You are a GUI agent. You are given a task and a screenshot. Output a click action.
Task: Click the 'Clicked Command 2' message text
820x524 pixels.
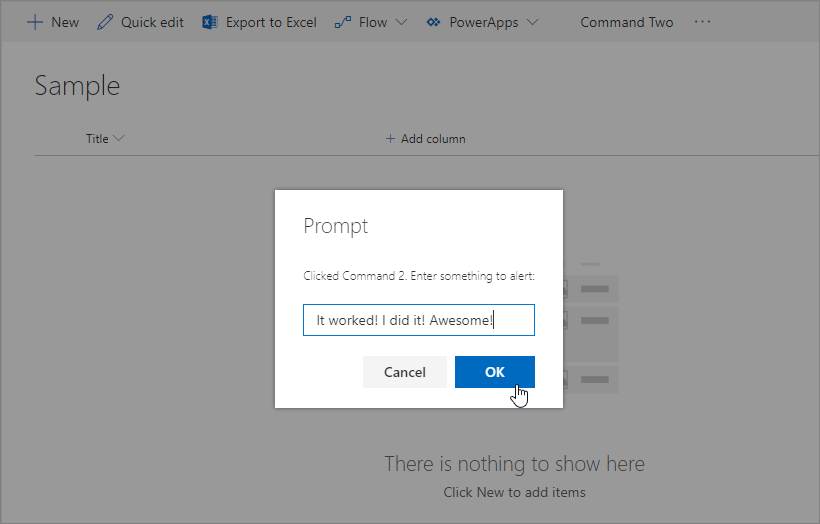click(419, 276)
